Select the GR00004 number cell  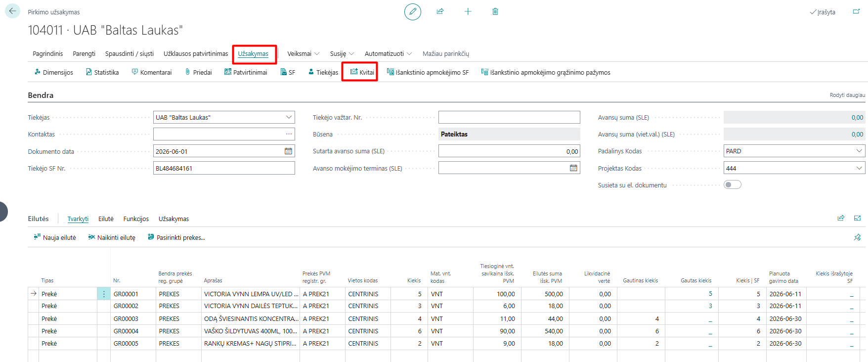(133, 331)
